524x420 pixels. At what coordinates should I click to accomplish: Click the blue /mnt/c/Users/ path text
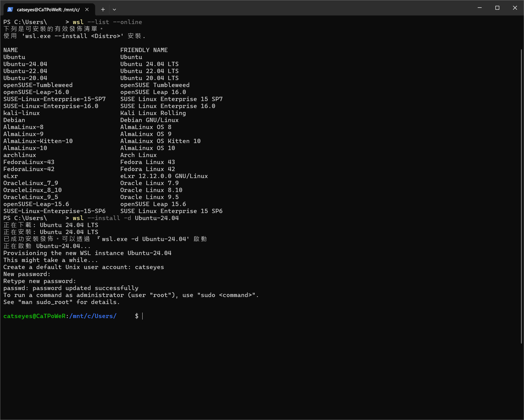coord(93,316)
